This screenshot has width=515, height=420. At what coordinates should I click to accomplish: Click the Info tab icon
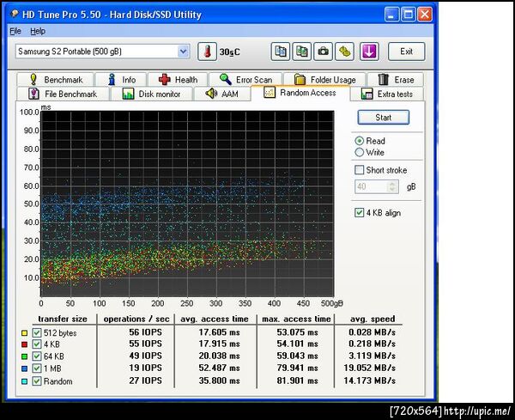[x=112, y=80]
